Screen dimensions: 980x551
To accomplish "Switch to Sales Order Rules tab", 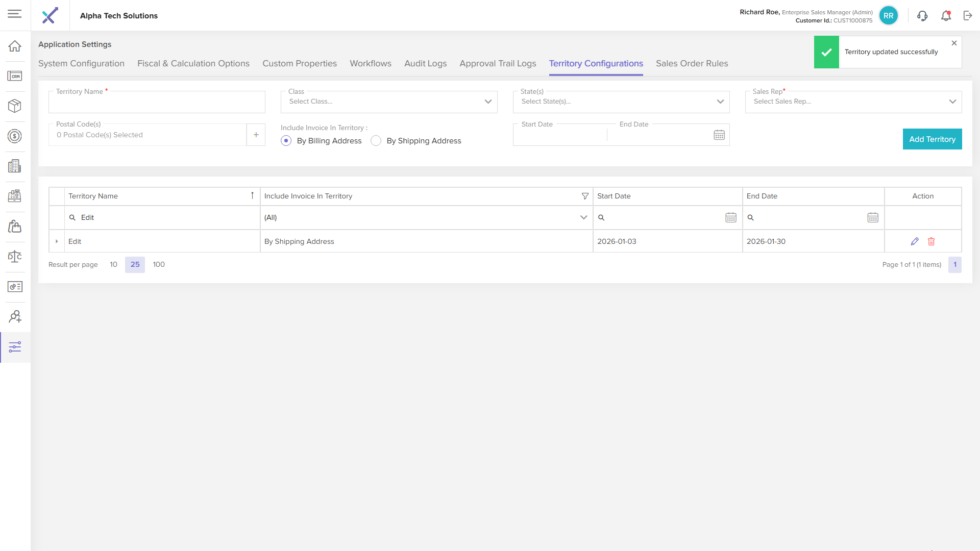I will tap(692, 63).
